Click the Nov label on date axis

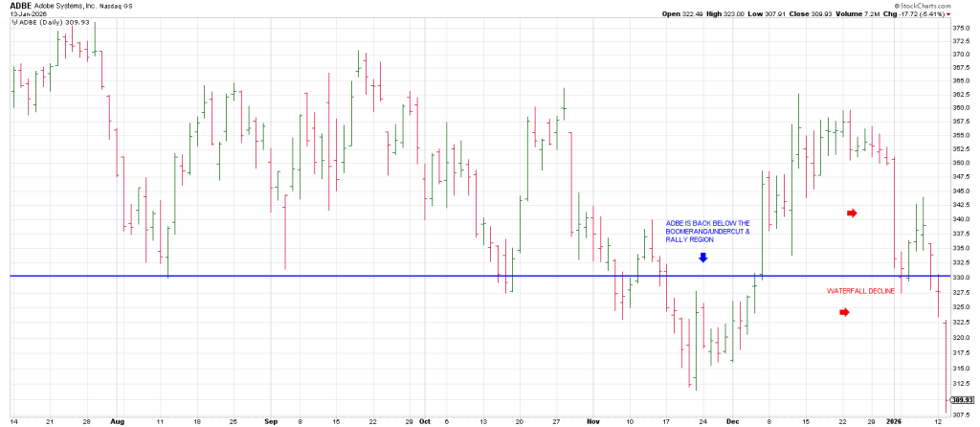pos(593,420)
